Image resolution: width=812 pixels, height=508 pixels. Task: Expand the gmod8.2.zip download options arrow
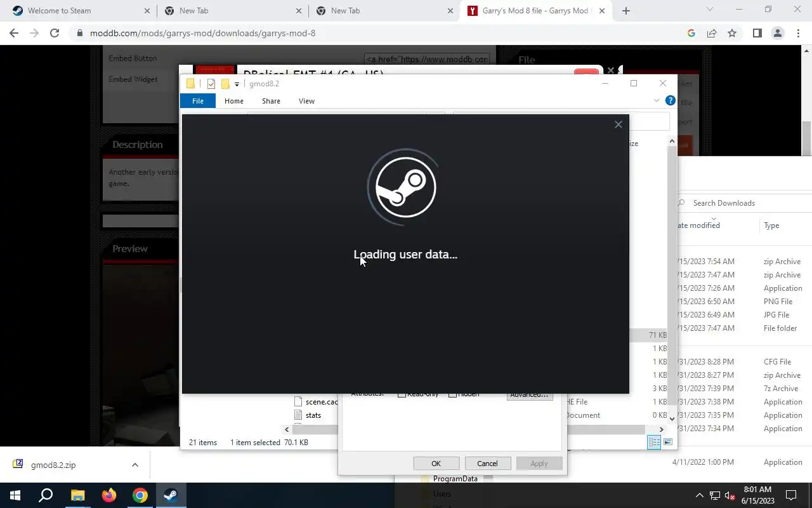(x=134, y=465)
